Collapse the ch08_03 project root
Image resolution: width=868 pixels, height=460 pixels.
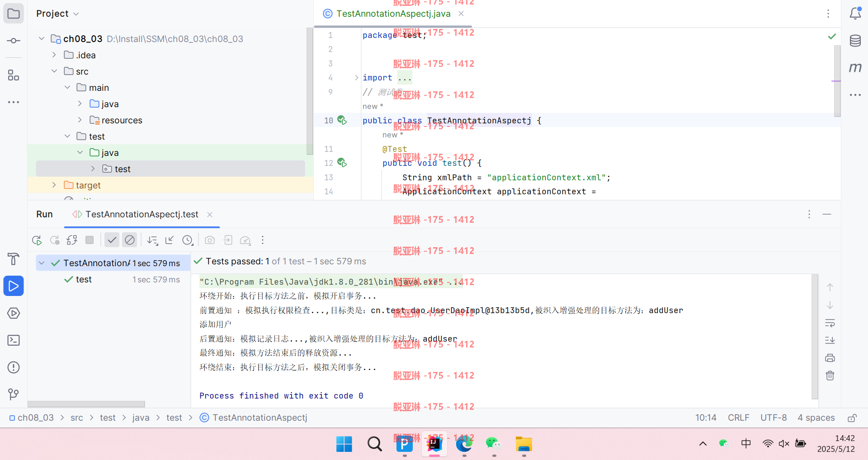[42, 39]
